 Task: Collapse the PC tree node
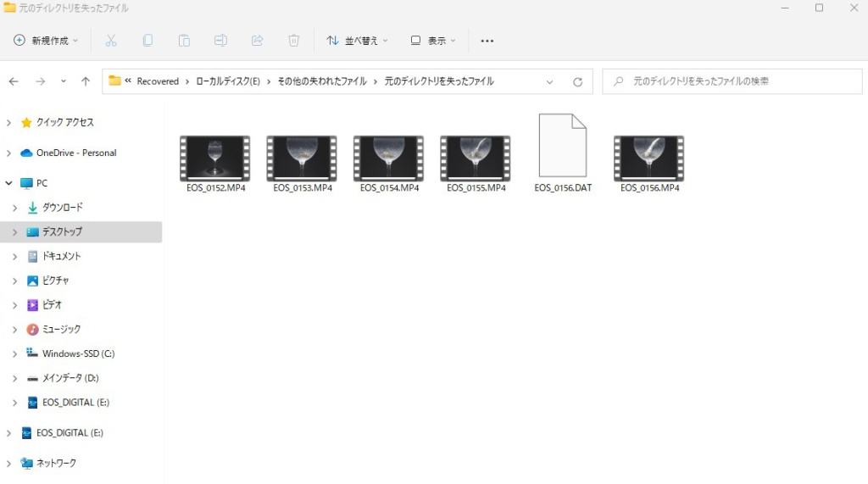pos(8,183)
